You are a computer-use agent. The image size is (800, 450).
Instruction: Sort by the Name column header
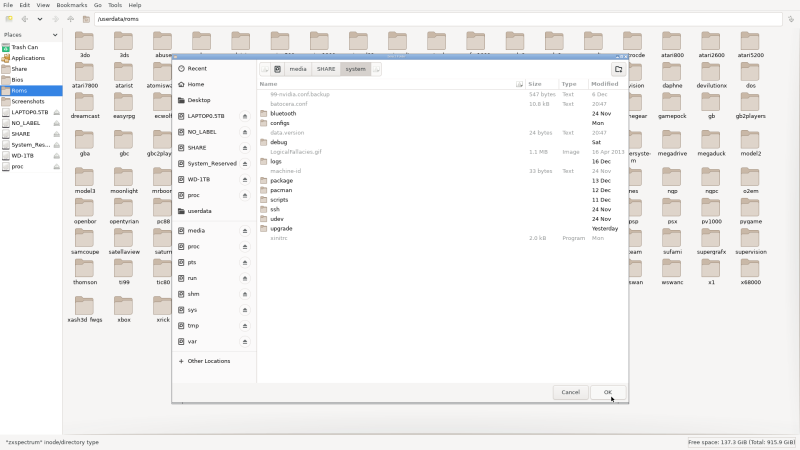tap(391, 84)
